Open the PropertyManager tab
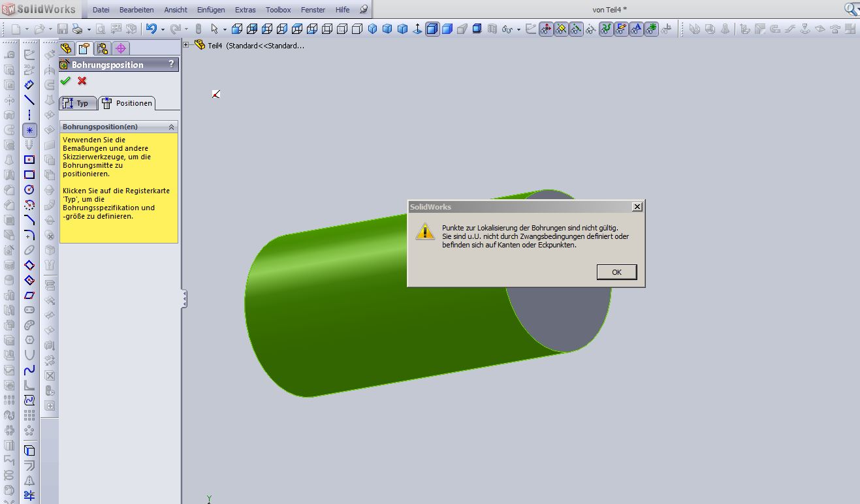The height and width of the screenshot is (504, 860). pyautogui.click(x=84, y=48)
